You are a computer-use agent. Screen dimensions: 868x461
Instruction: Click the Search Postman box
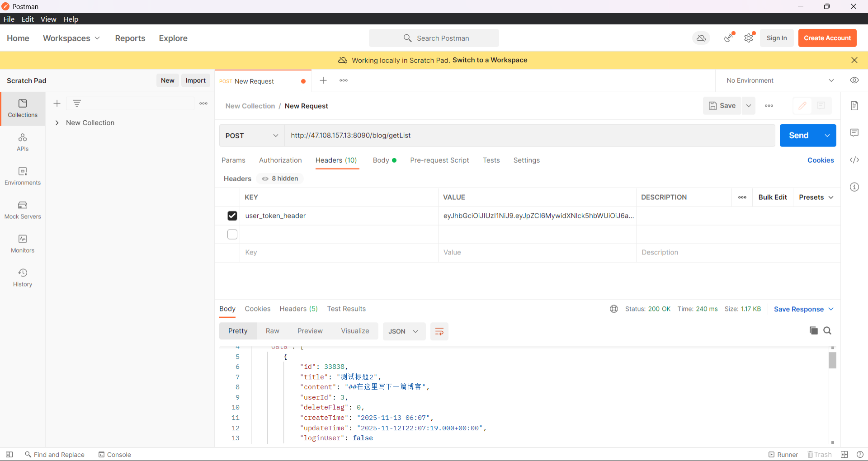(x=434, y=38)
